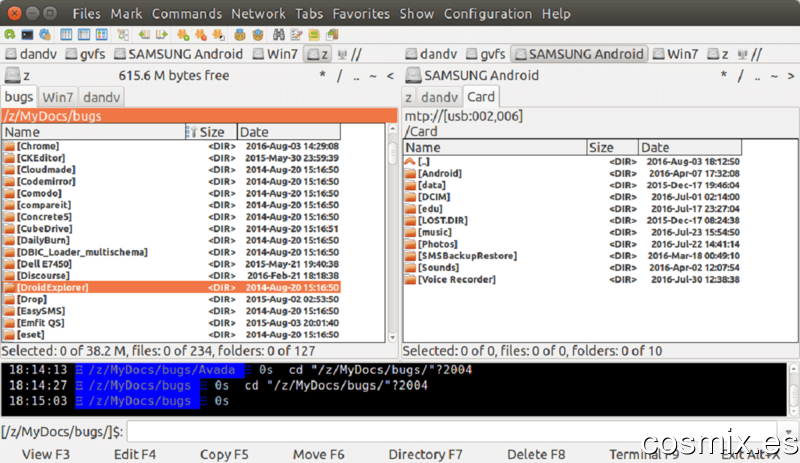Open the Files menu

click(86, 14)
